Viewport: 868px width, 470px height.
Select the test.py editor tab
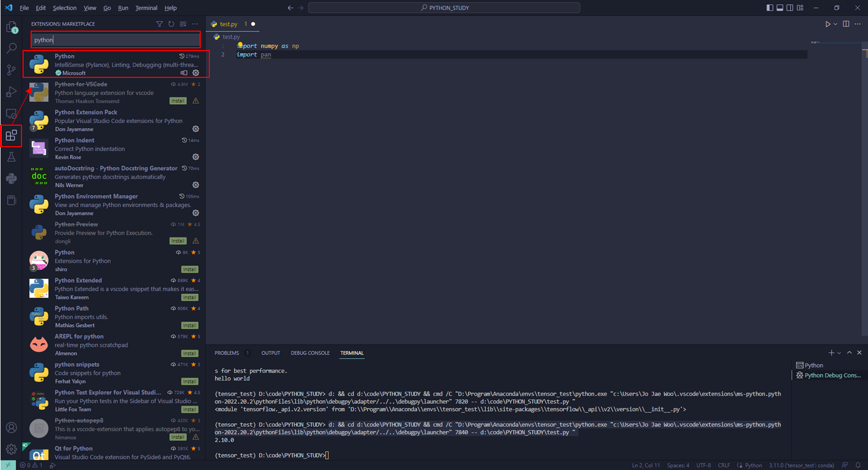(233, 24)
